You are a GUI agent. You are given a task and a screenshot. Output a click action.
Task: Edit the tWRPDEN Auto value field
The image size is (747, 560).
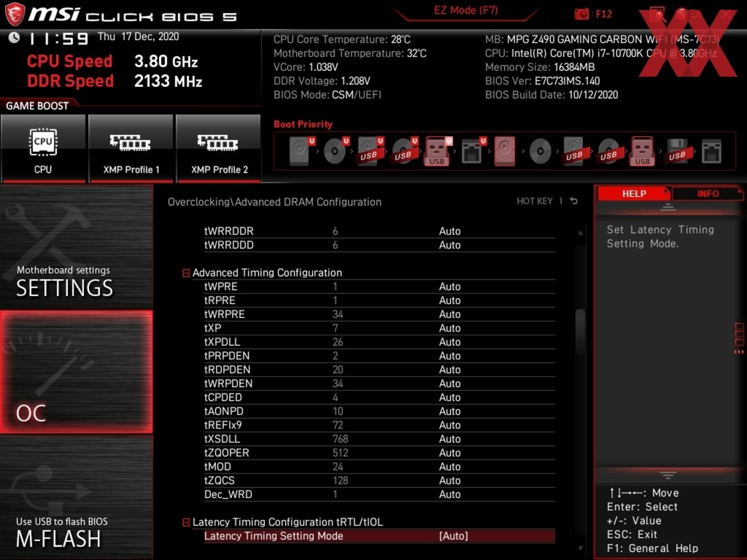[x=450, y=383]
